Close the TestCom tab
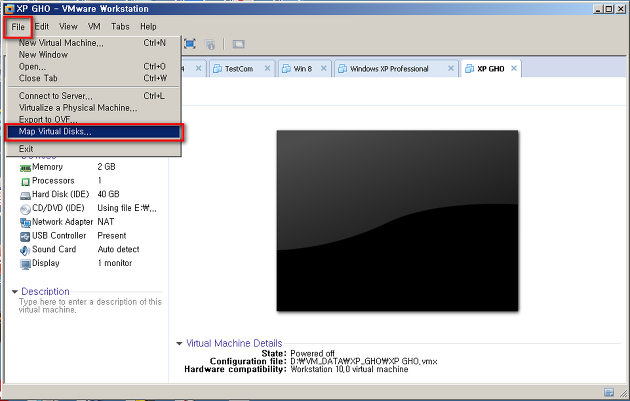Viewport: 630px width, 401px height. (267, 68)
